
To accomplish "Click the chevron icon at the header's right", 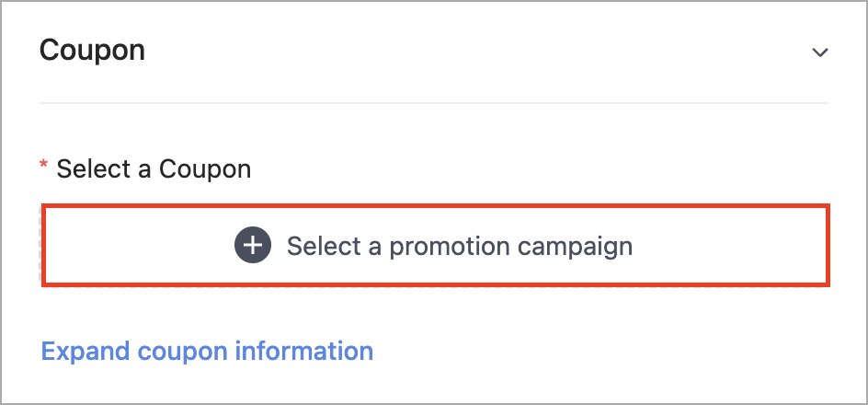I will tap(820, 52).
